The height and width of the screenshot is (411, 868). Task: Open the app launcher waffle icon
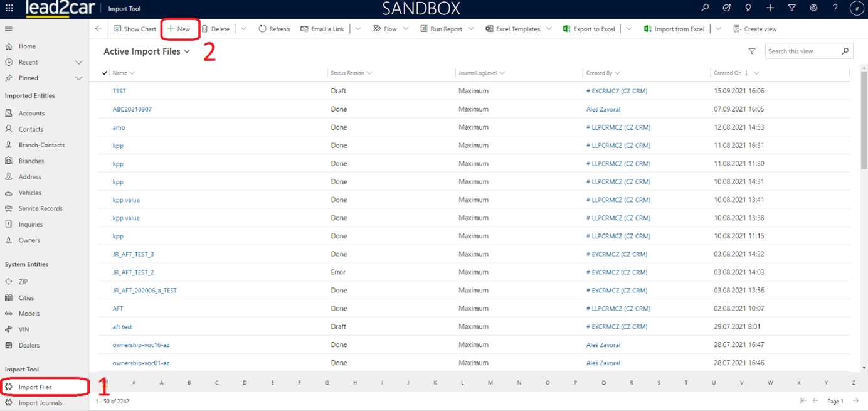[9, 9]
